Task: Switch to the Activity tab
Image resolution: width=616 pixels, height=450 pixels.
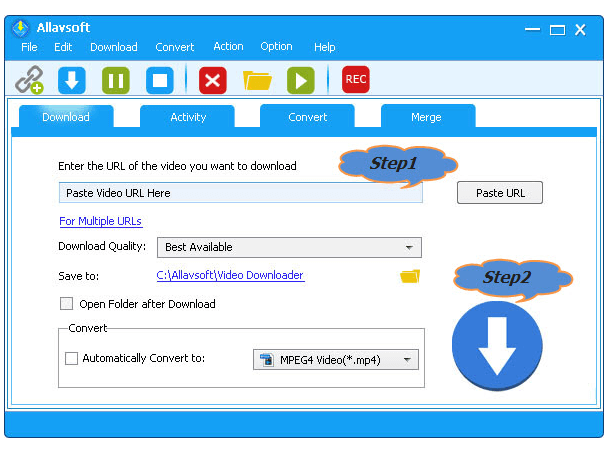Action: (x=188, y=117)
